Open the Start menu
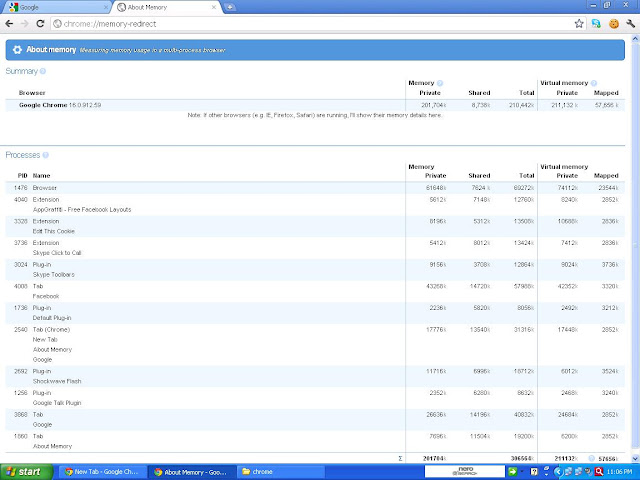The image size is (640, 480). click(26, 472)
